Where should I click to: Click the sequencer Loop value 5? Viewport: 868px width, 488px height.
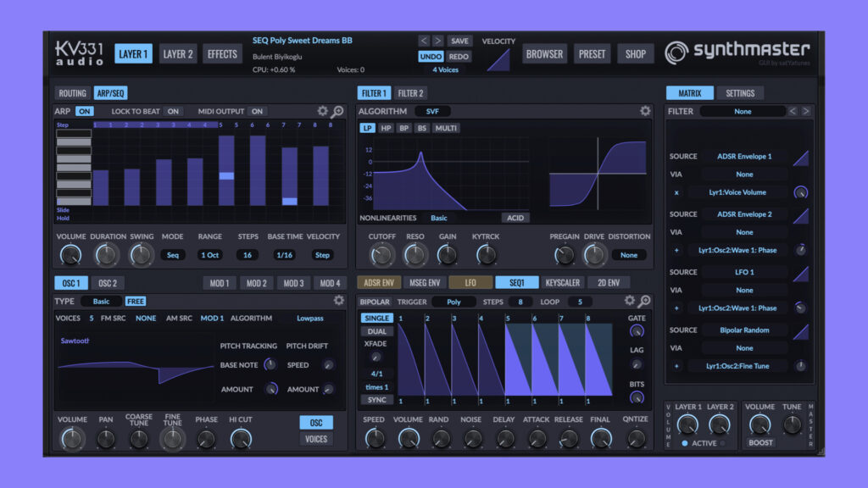pyautogui.click(x=580, y=302)
